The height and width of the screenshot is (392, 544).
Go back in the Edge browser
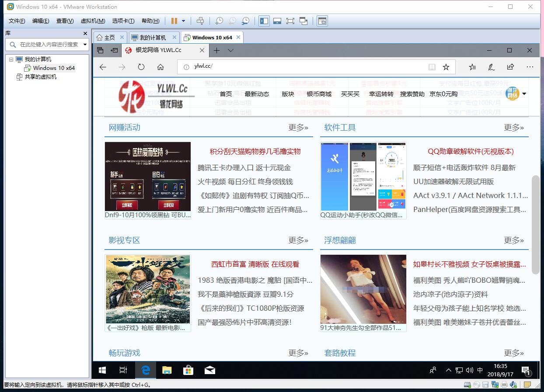[103, 67]
